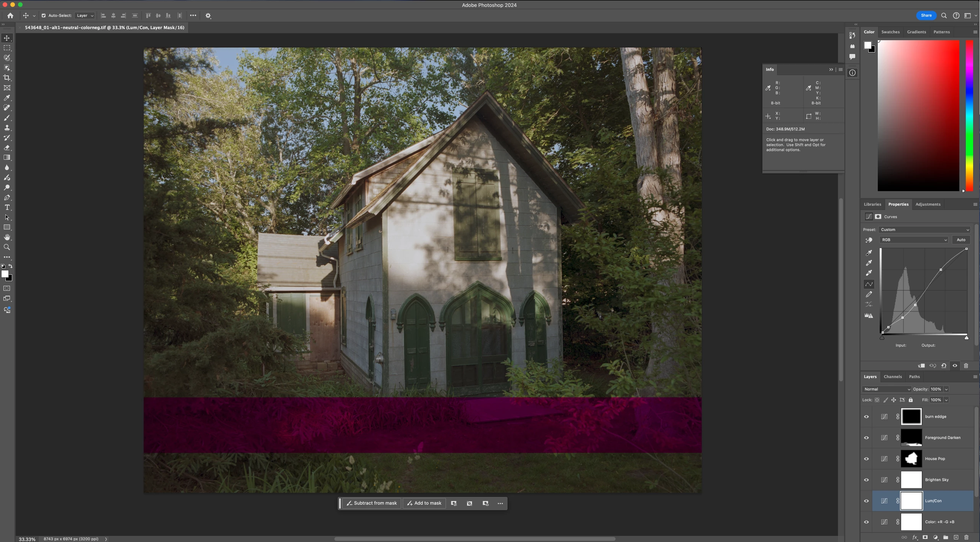Open the Swatches tab
Screen dimensions: 980x542
pyautogui.click(x=890, y=32)
